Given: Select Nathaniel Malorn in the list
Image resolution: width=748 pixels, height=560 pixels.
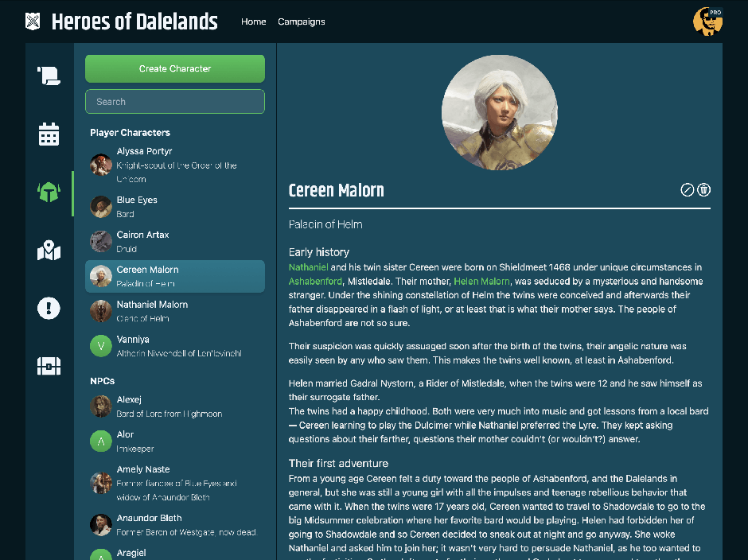Looking at the screenshot, I should click(174, 311).
